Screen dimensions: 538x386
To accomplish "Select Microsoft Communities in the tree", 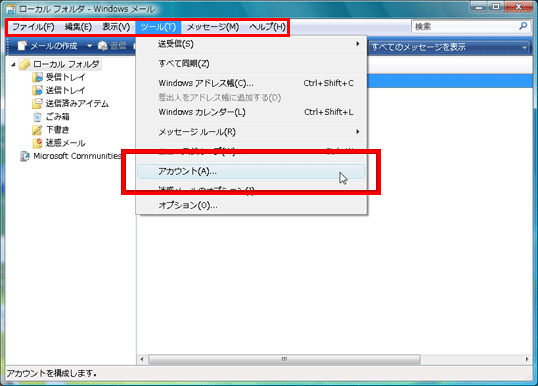I will pyautogui.click(x=77, y=156).
